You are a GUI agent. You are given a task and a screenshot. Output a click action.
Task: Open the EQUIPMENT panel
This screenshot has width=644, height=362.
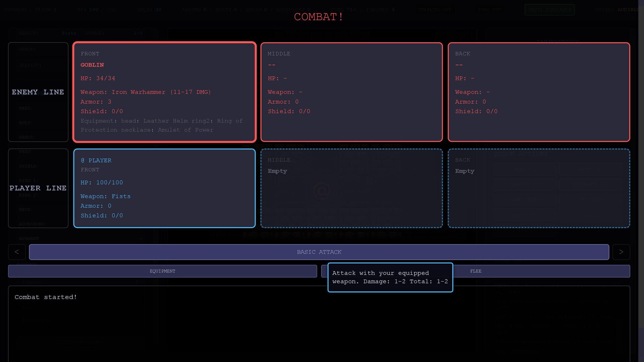tap(162, 271)
